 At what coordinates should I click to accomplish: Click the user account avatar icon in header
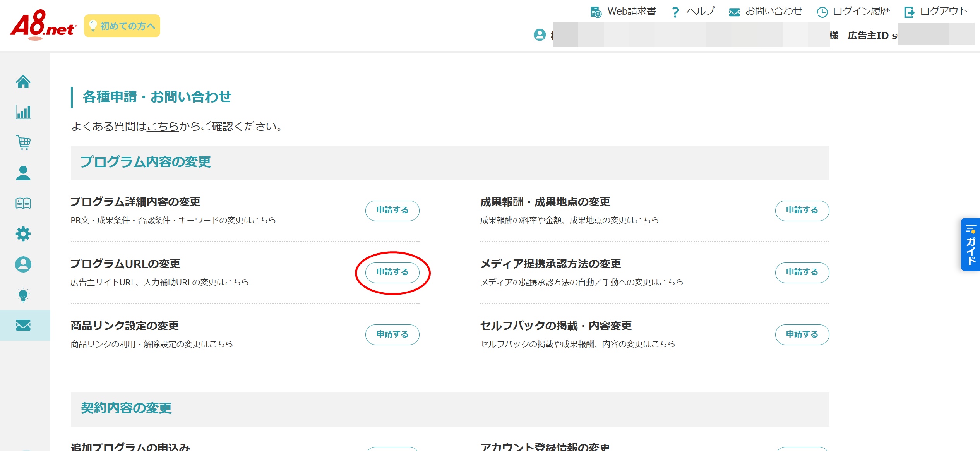coord(540,35)
